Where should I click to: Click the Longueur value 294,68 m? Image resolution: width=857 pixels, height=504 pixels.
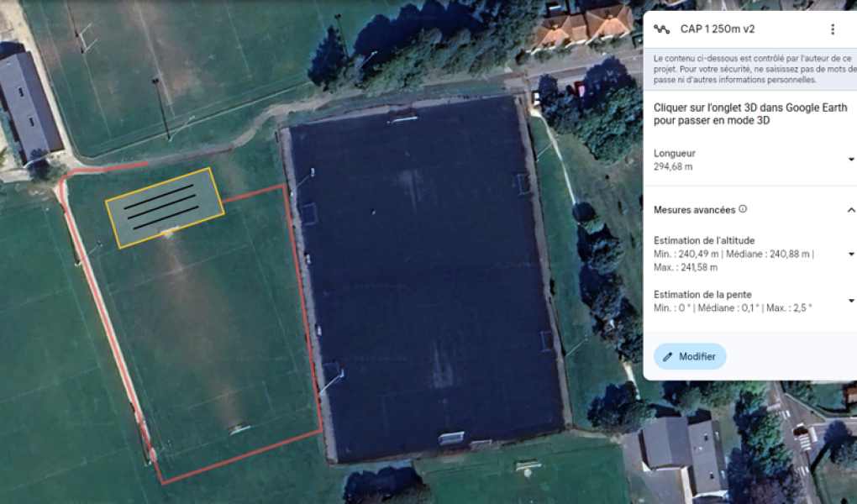coord(673,166)
